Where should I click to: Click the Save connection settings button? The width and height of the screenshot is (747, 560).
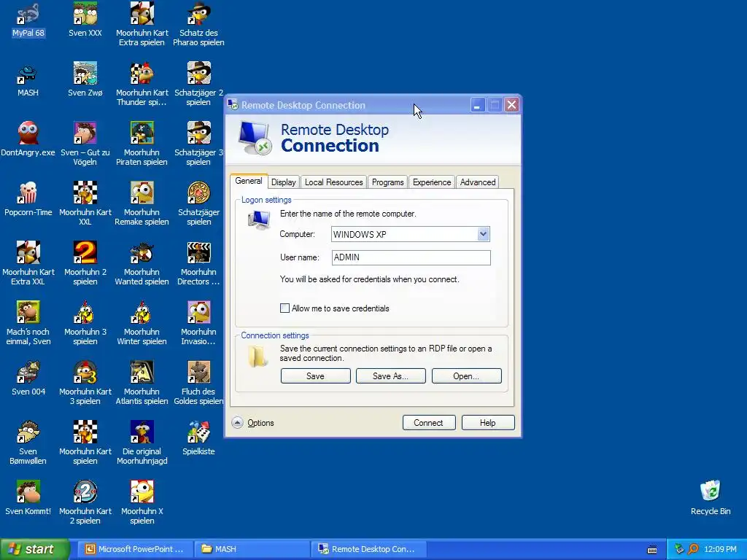point(315,376)
